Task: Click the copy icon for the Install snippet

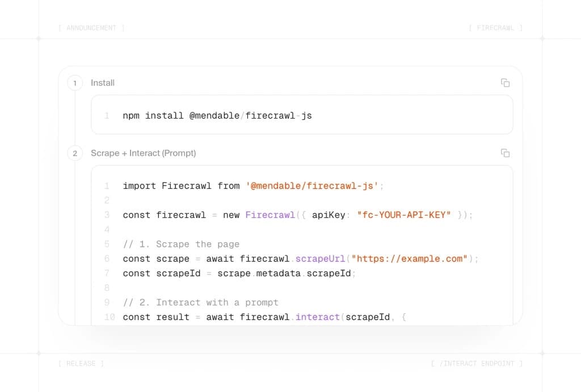Action: tap(506, 83)
